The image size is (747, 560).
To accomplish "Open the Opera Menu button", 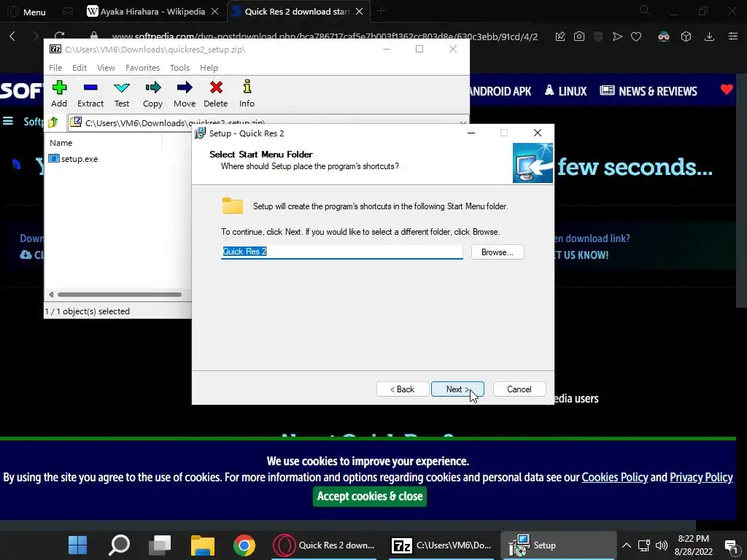I will (27, 12).
